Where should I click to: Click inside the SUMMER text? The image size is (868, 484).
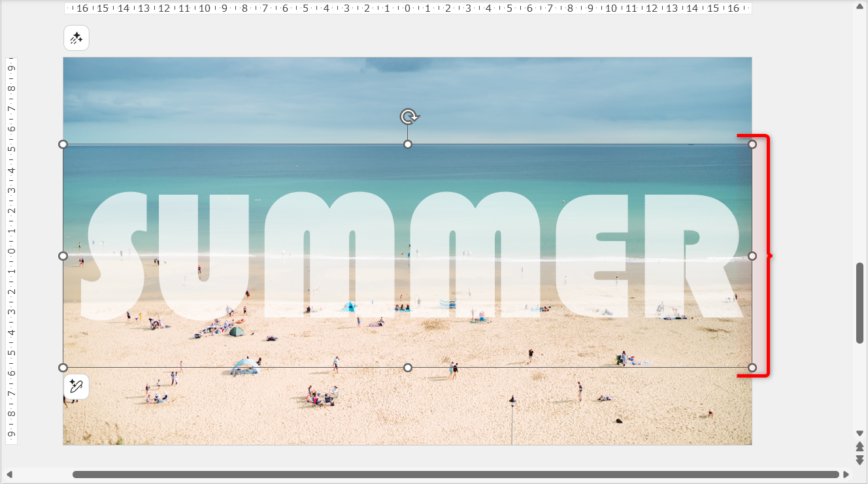point(412,255)
